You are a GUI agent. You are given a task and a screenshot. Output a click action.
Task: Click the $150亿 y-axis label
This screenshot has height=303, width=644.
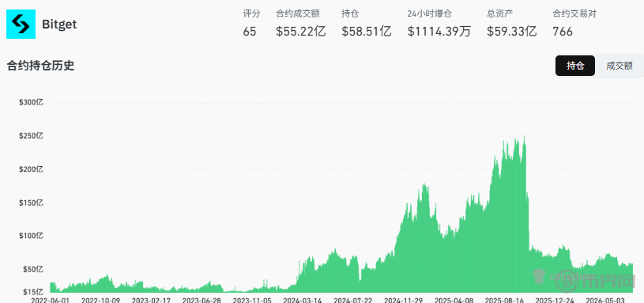pyautogui.click(x=31, y=203)
